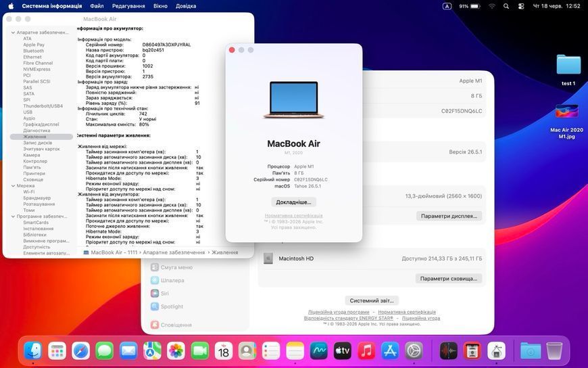
Task: Open Системна інформація app menu
Action: (52, 6)
